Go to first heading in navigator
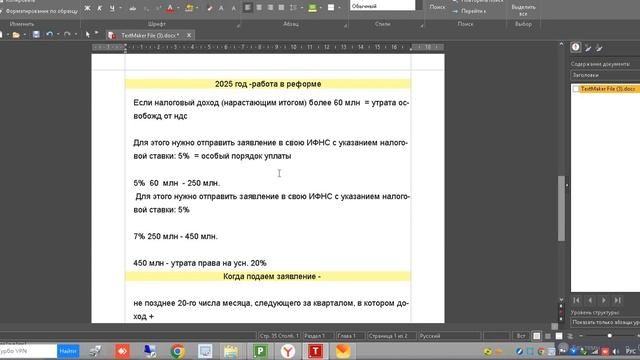Screen dimensions: 640x360 pos(576,300)
